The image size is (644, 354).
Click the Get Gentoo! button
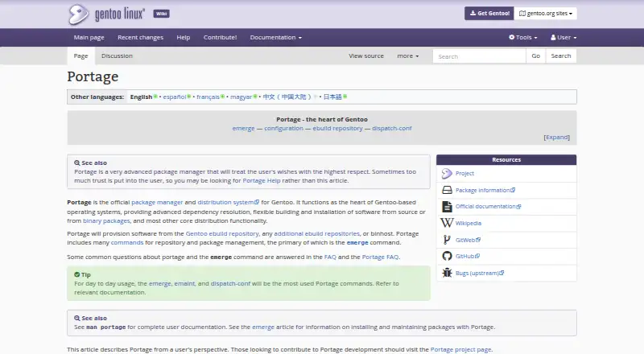(x=489, y=14)
